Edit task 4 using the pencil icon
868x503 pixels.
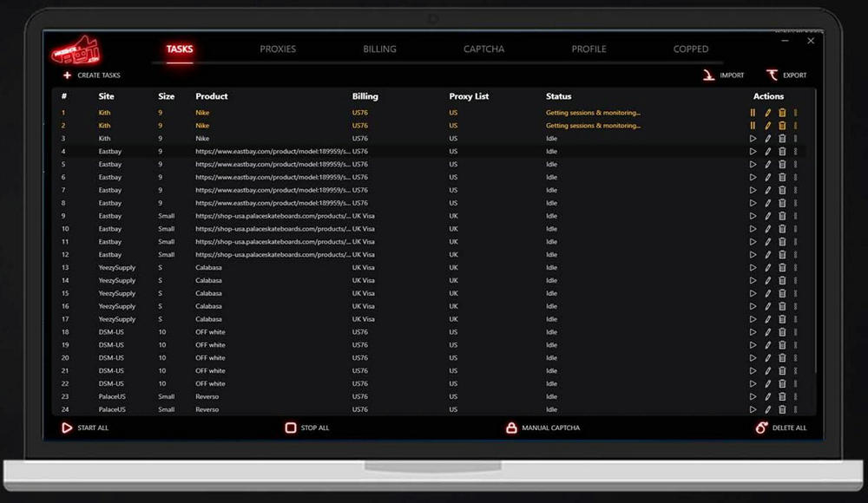[x=767, y=152]
